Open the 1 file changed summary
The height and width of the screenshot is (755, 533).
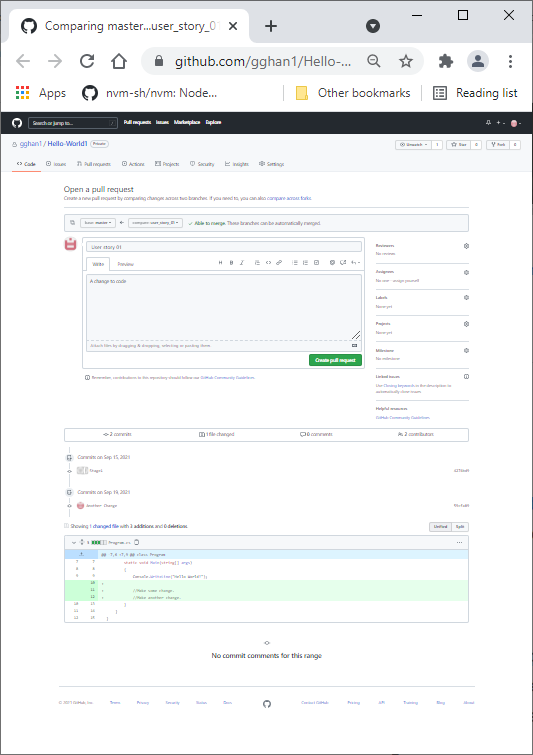tap(217, 434)
